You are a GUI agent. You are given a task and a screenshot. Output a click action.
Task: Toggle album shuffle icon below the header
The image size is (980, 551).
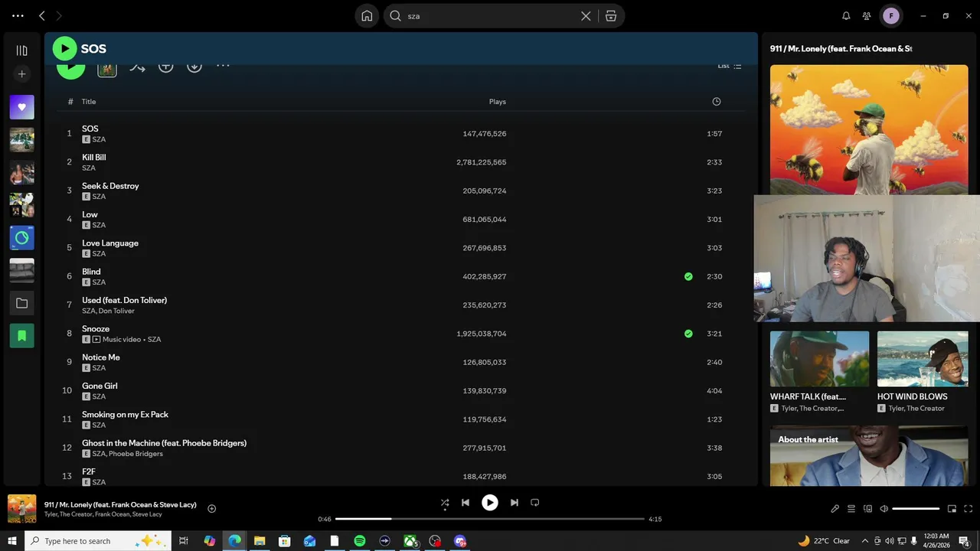click(x=137, y=67)
